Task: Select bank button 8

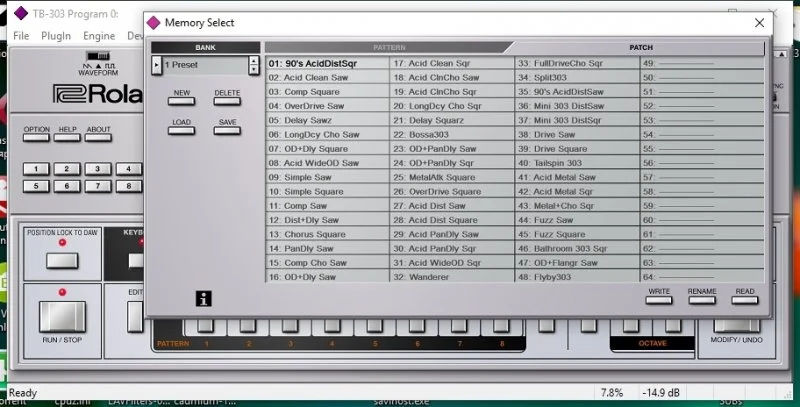Action: tap(129, 186)
